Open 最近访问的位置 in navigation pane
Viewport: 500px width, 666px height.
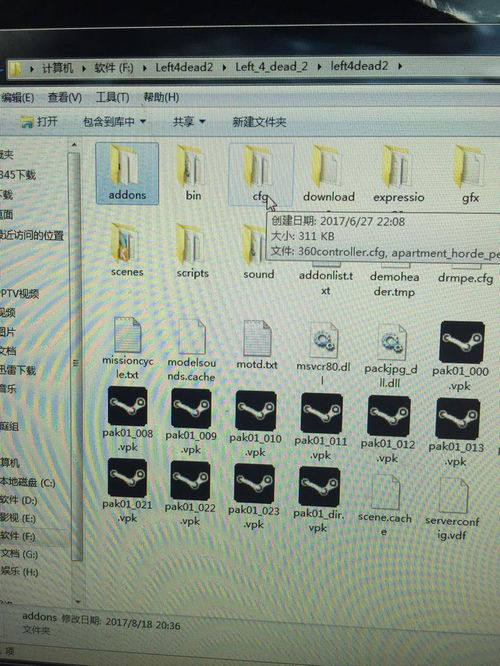(x=32, y=235)
